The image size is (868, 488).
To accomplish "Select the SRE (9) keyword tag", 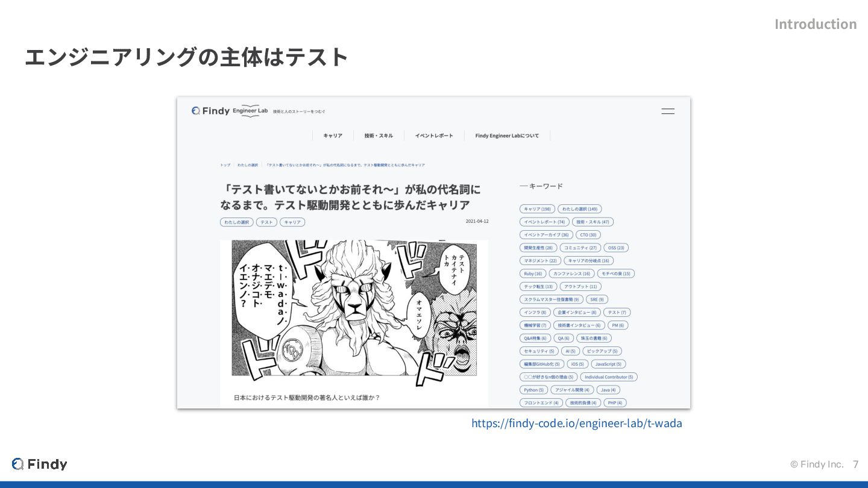I will (597, 299).
